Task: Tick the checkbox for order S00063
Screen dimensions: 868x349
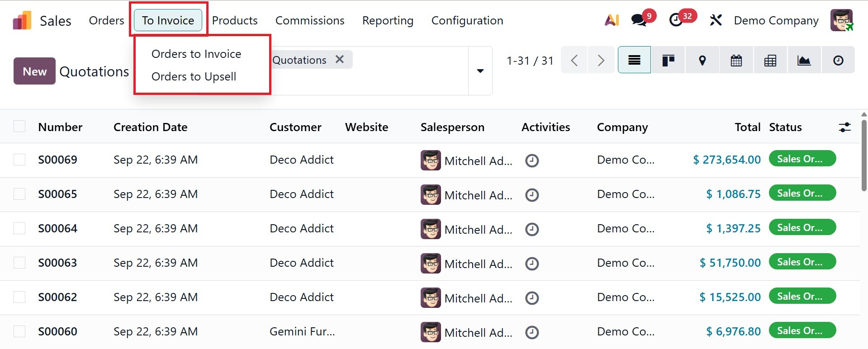Action: pyautogui.click(x=19, y=263)
